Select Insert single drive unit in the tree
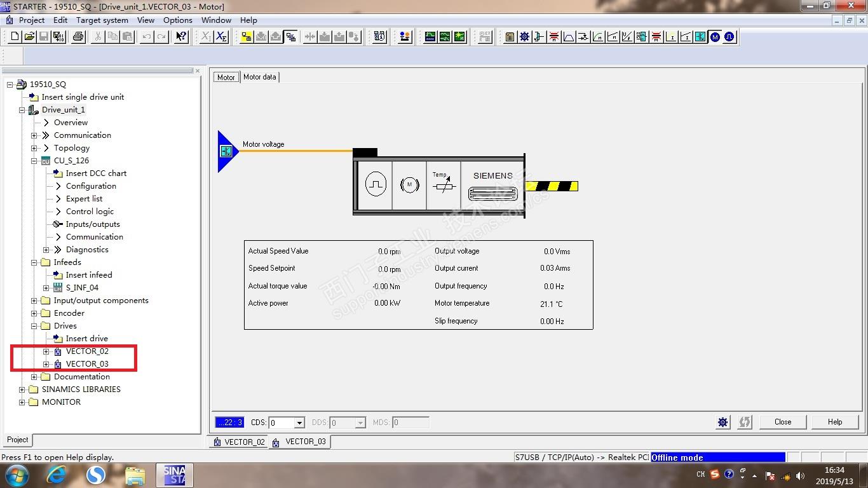The image size is (868, 488). point(83,97)
